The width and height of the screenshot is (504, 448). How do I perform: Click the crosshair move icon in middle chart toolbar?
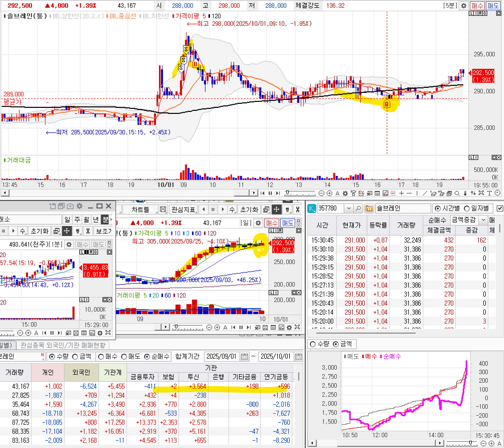276,209
